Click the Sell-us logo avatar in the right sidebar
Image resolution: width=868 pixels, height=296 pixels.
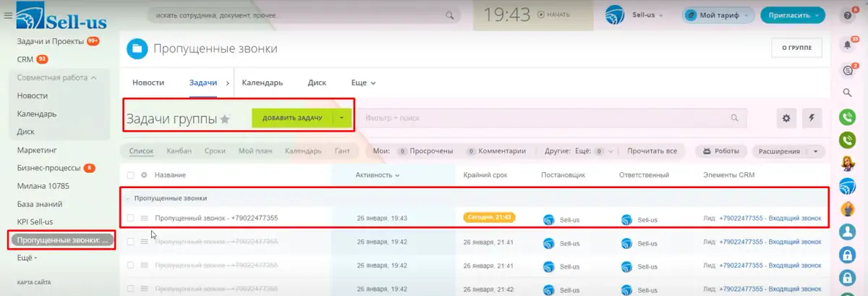(x=848, y=186)
